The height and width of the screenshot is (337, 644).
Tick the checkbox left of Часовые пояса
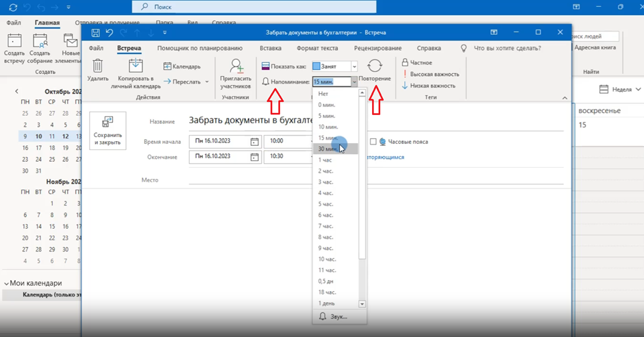pos(373,142)
